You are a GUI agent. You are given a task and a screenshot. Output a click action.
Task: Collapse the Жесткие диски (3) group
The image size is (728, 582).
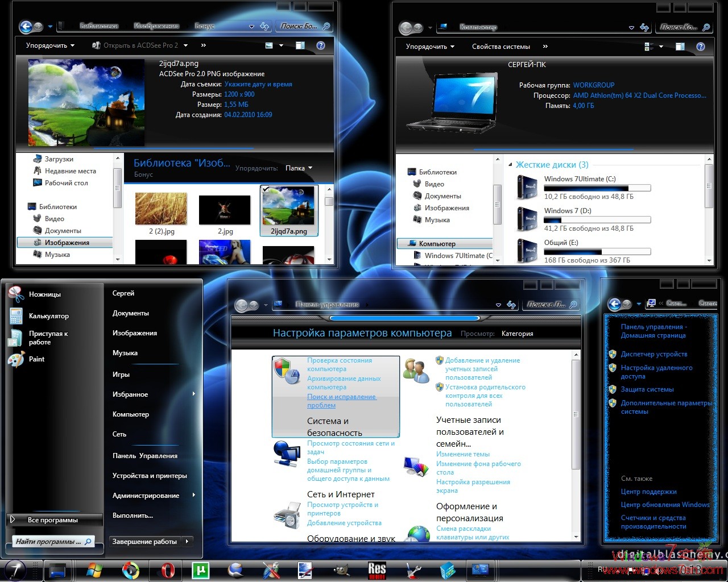510,165
